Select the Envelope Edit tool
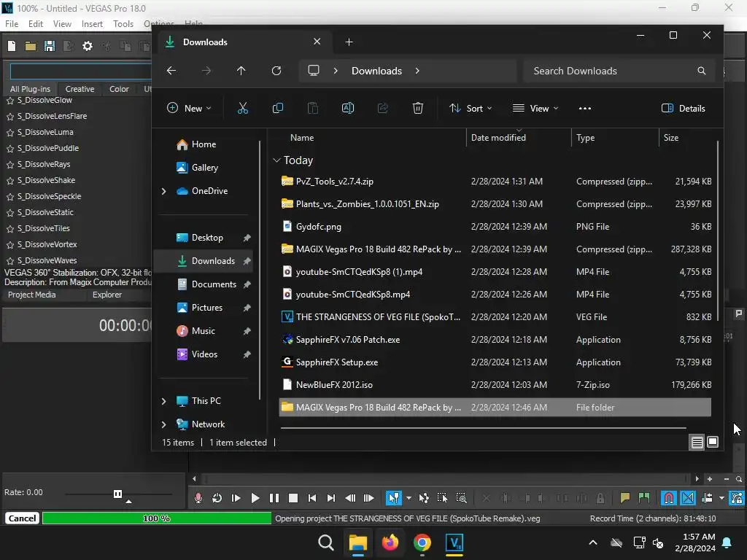747x560 pixels. point(424,498)
